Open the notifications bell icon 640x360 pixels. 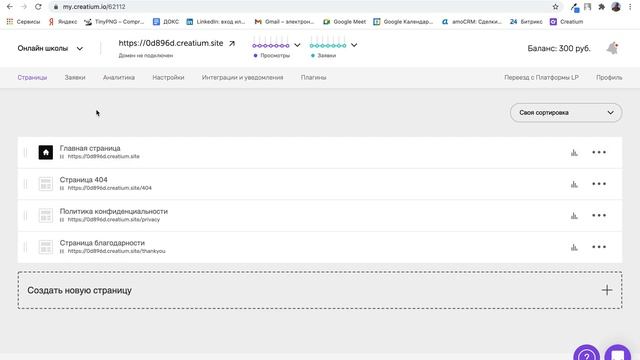tap(612, 48)
